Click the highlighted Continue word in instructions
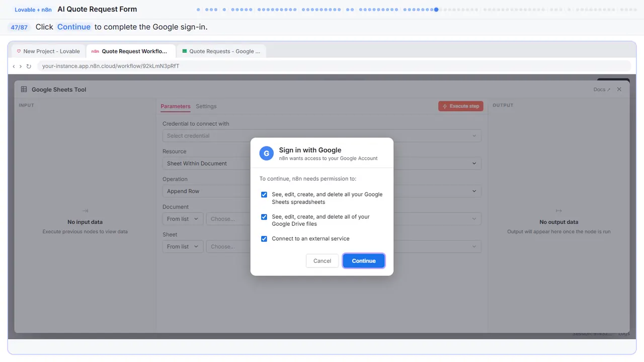The height and width of the screenshot is (362, 644). (x=74, y=27)
